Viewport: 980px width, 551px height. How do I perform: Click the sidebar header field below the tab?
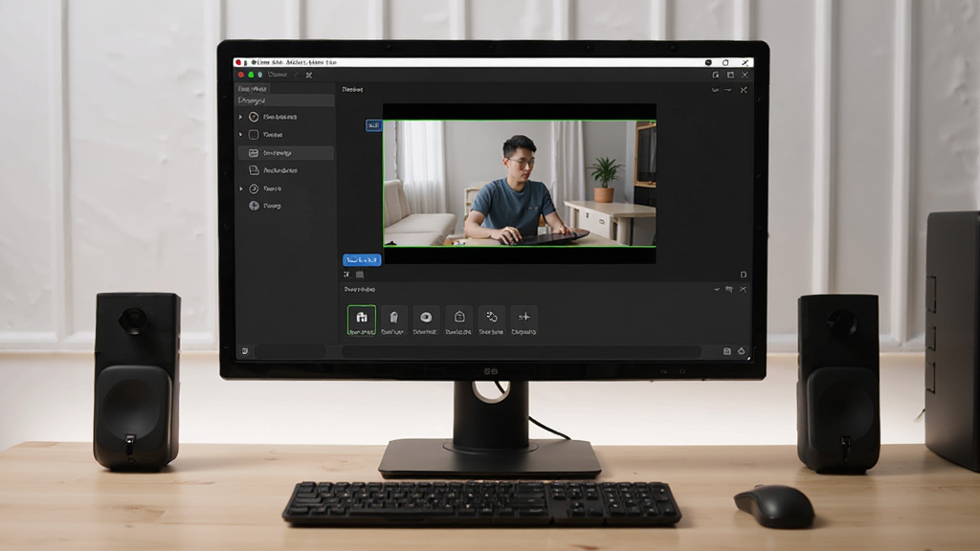(285, 100)
